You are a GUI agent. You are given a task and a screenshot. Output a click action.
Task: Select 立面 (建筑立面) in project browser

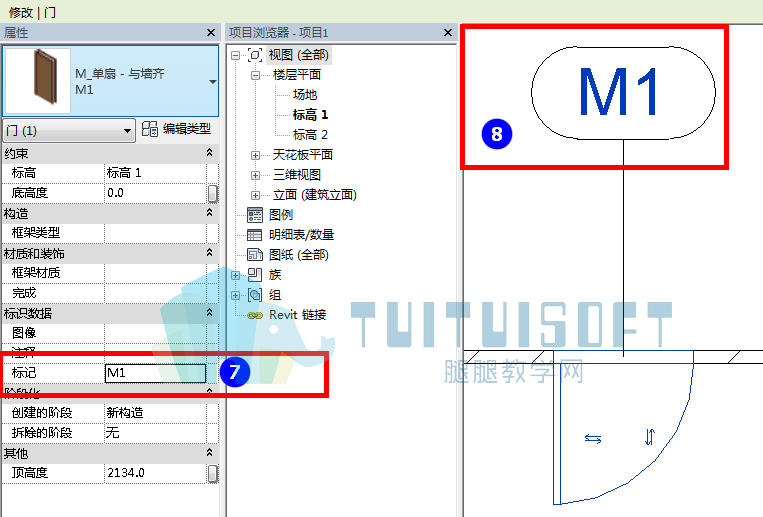tap(315, 195)
